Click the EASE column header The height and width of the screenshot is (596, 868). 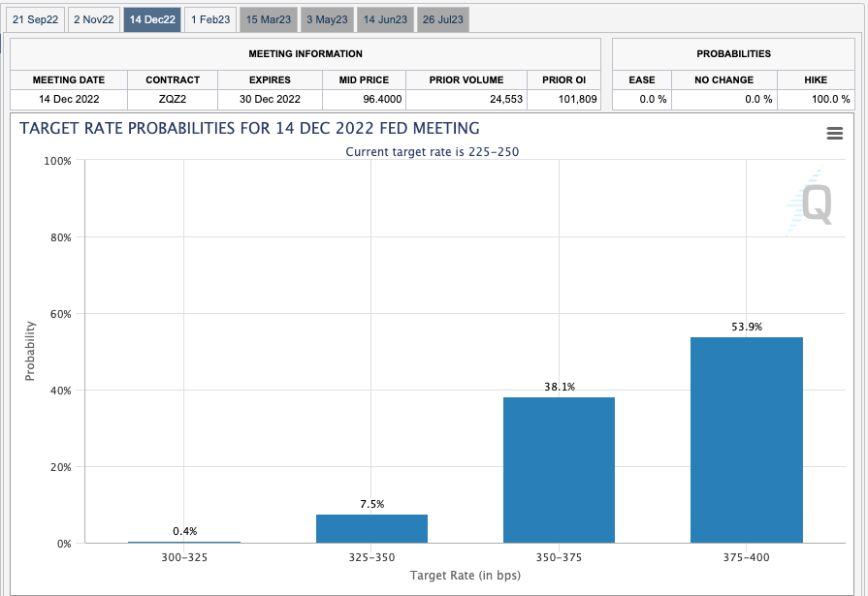642,79
